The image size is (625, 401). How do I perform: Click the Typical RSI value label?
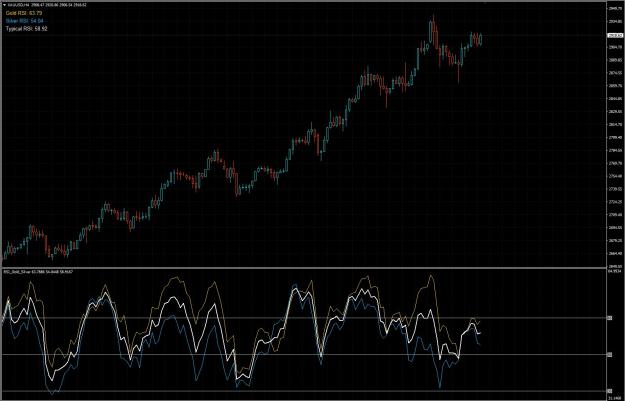(x=27, y=29)
